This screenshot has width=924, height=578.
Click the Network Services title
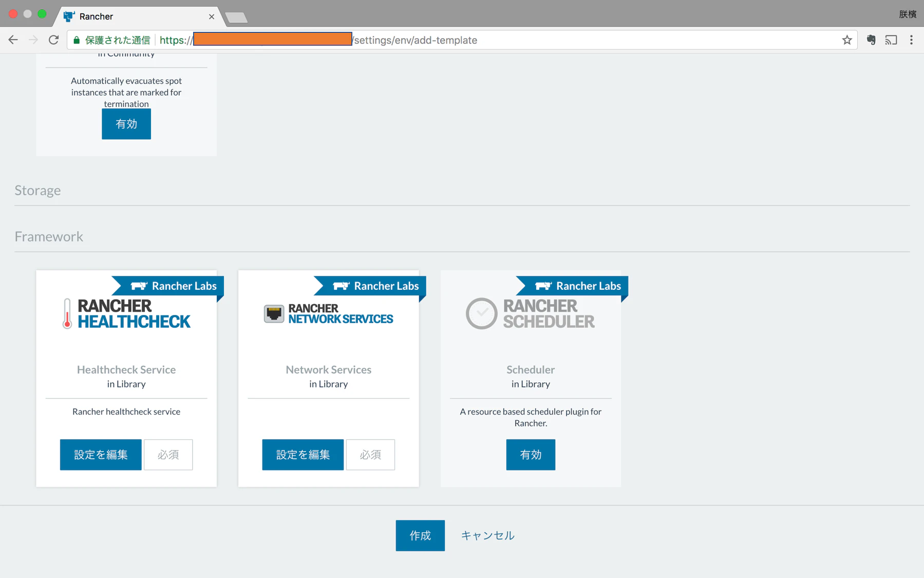(x=329, y=370)
